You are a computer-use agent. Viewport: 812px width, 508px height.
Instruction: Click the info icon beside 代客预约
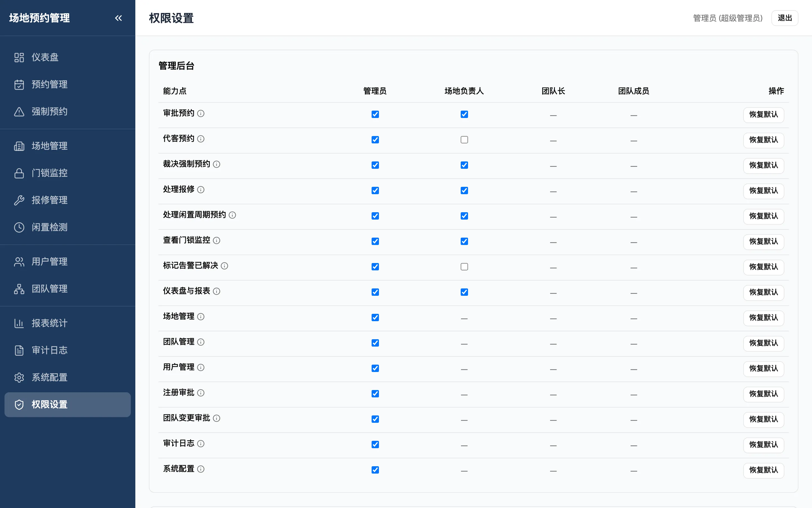click(201, 139)
